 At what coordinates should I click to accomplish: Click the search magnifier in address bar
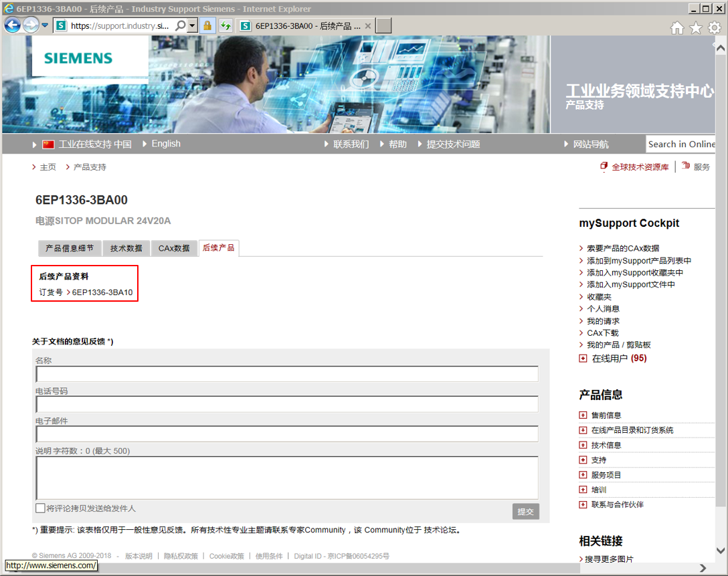180,25
